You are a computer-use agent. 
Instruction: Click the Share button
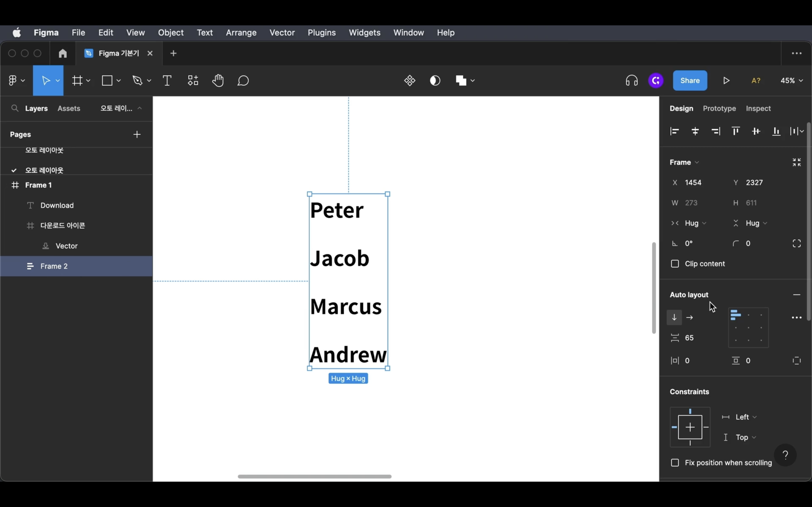690,81
